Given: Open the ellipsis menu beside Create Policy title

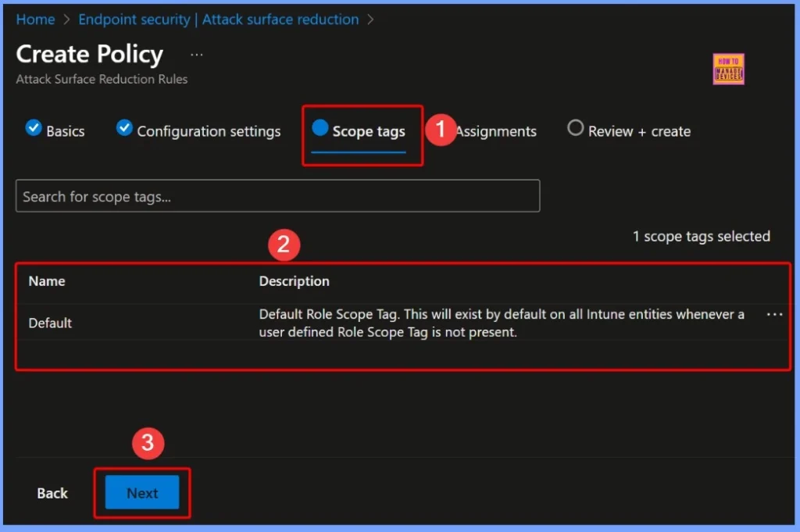Looking at the screenshot, I should point(196,54).
